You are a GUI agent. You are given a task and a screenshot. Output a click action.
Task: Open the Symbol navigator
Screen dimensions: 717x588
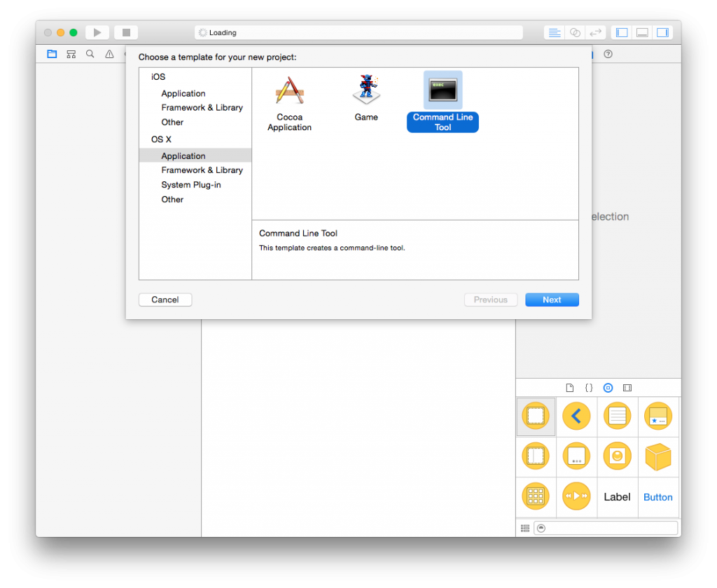[x=71, y=54]
